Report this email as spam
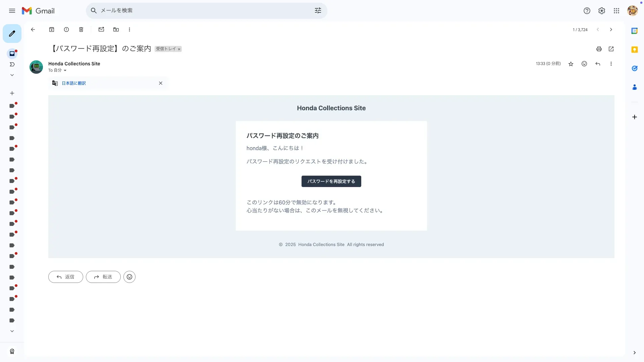Image resolution: width=644 pixels, height=362 pixels. pos(66,29)
